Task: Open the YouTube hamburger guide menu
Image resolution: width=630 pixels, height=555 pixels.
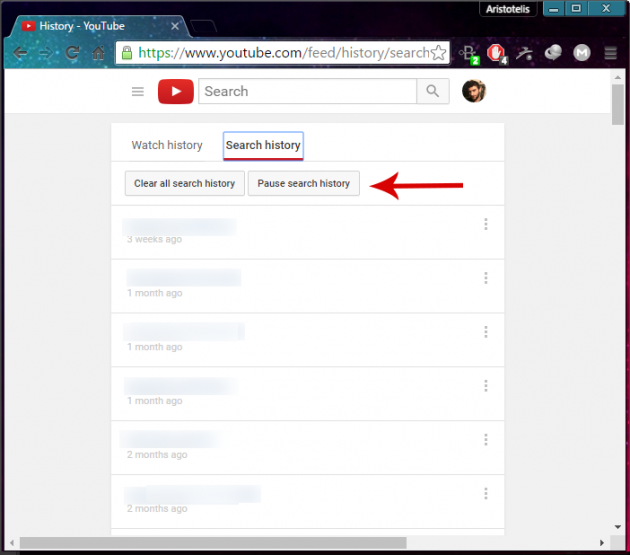Action: tap(138, 92)
